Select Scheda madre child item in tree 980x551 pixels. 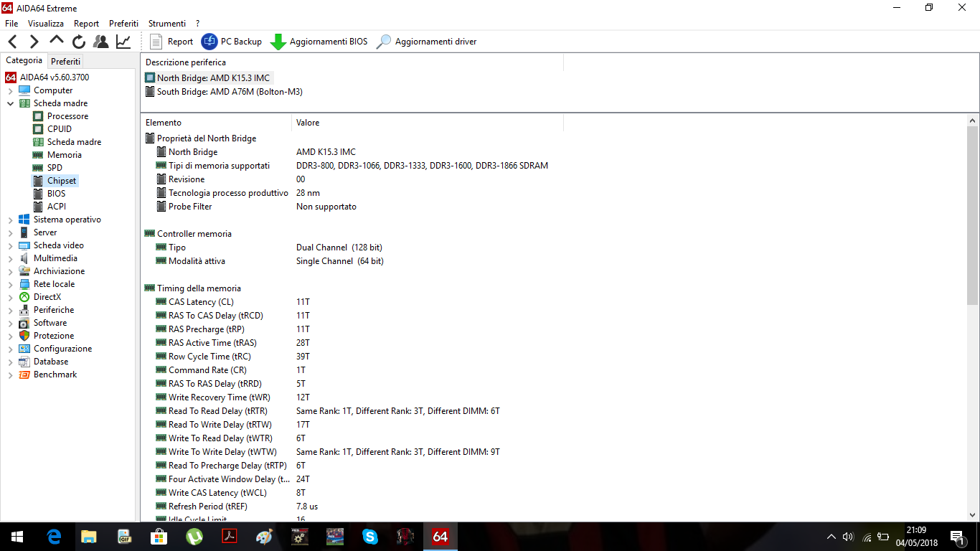pyautogui.click(x=74, y=142)
